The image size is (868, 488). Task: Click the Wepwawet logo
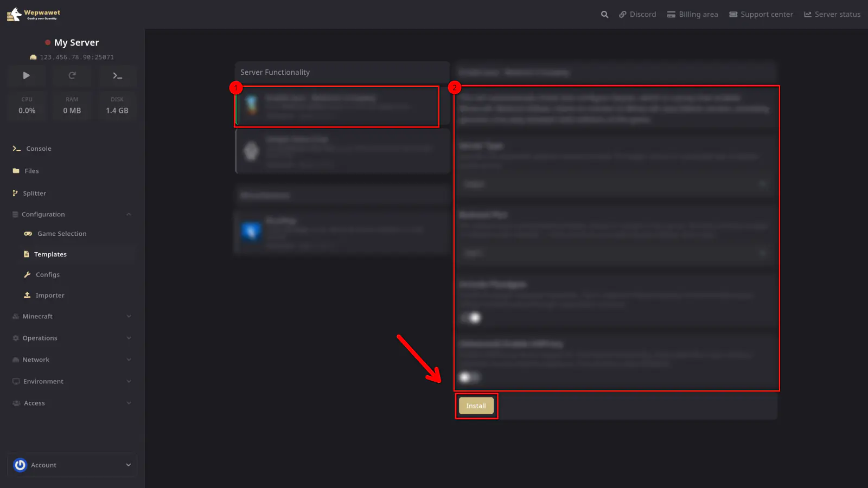(34, 15)
